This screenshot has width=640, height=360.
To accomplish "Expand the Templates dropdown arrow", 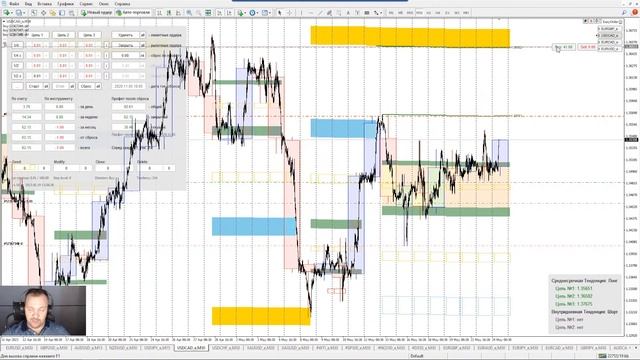I will [270, 13].
